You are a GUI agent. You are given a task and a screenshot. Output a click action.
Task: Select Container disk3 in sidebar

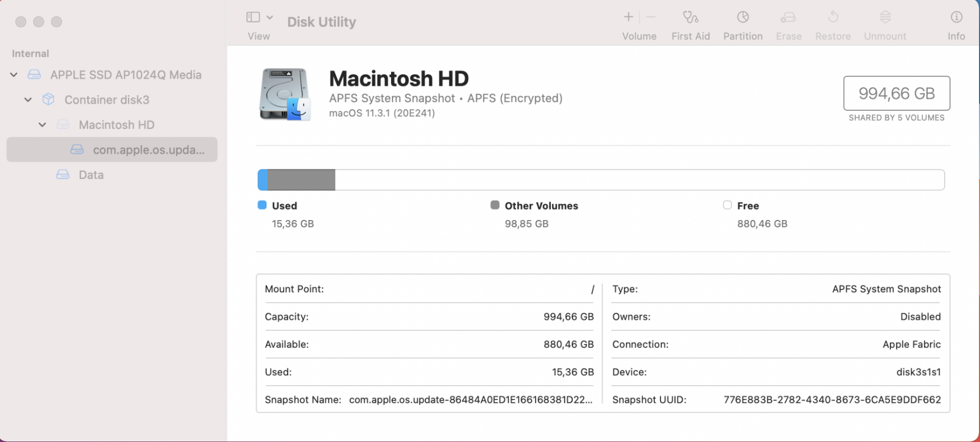coord(107,99)
